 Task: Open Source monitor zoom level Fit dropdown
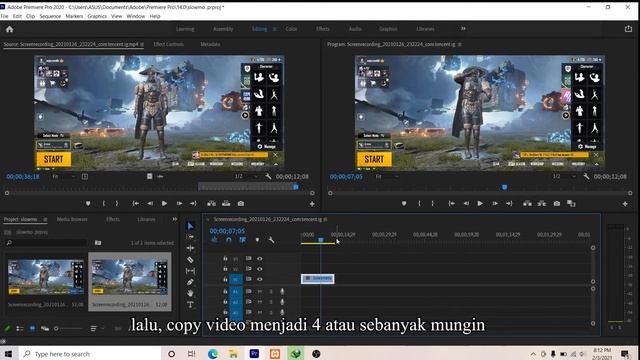pos(64,176)
